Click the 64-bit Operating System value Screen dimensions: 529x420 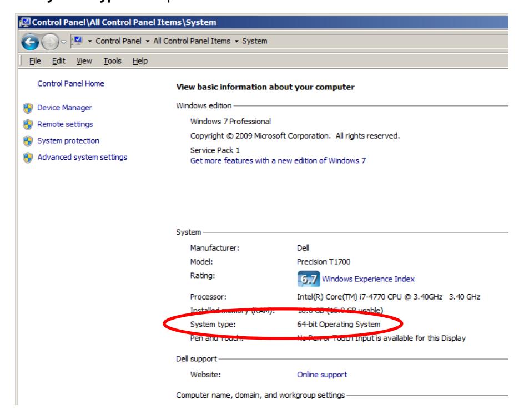click(339, 324)
